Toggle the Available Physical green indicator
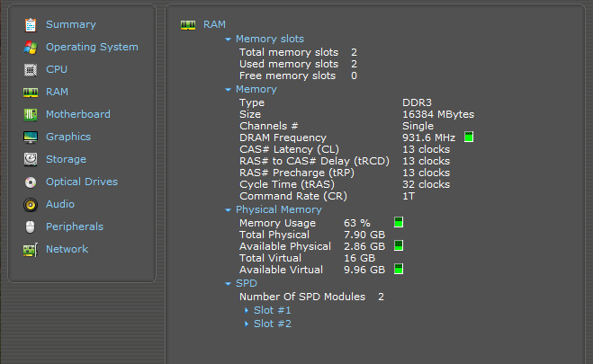593x364 pixels. 398,245
